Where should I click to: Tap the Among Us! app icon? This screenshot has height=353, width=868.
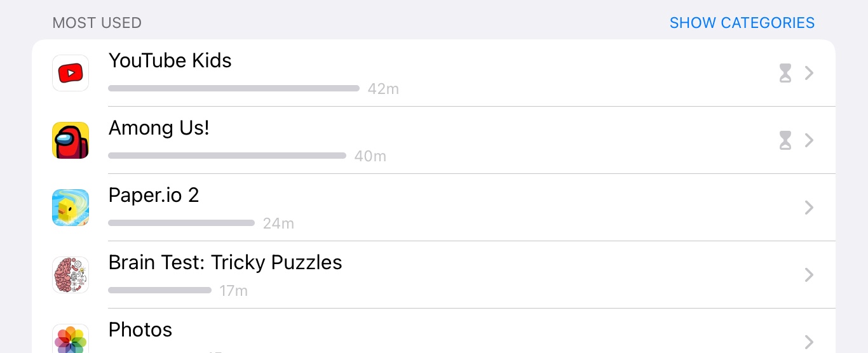tap(71, 140)
